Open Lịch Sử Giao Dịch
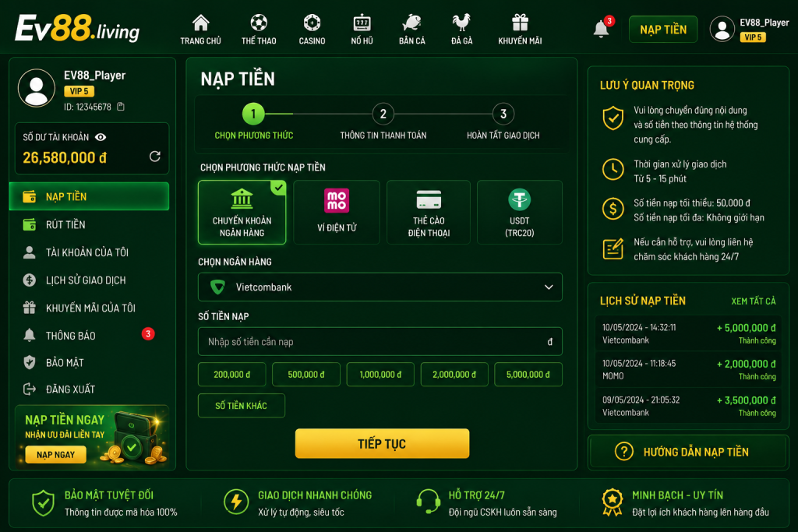 89,280
